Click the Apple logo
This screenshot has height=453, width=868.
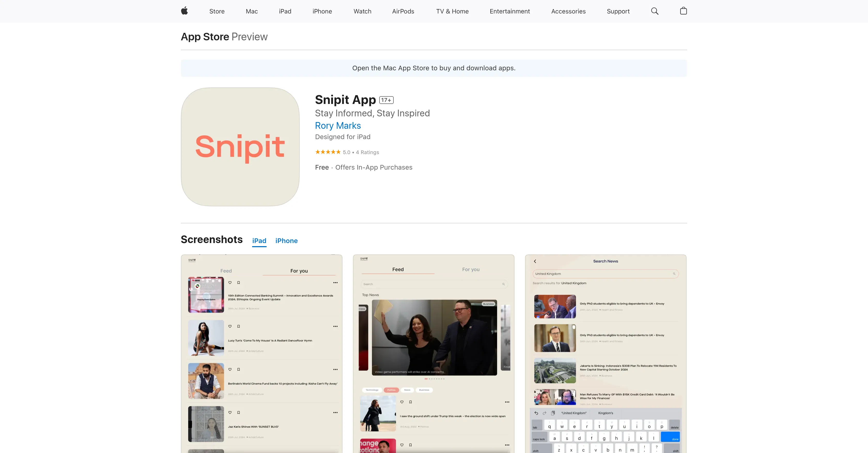(184, 11)
